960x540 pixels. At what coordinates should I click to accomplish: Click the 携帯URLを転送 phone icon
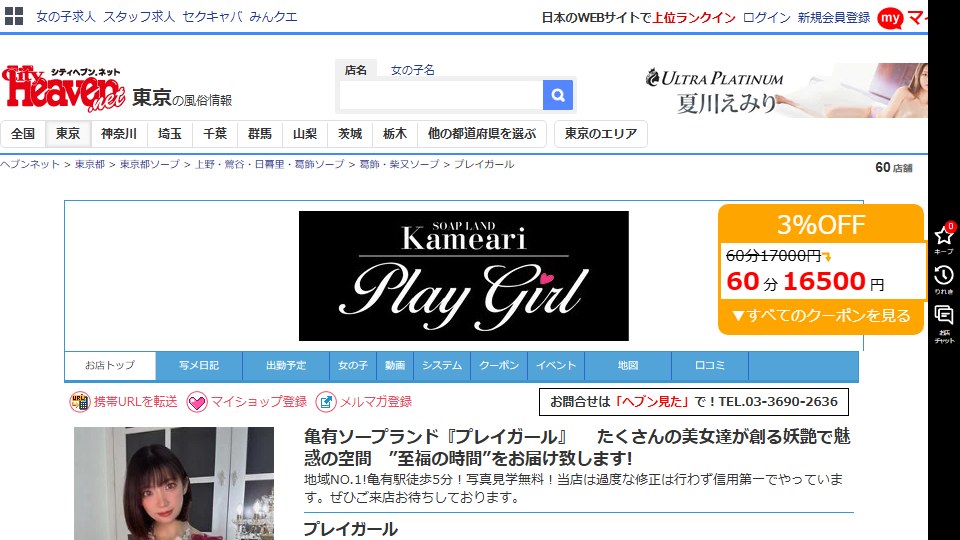coord(80,402)
